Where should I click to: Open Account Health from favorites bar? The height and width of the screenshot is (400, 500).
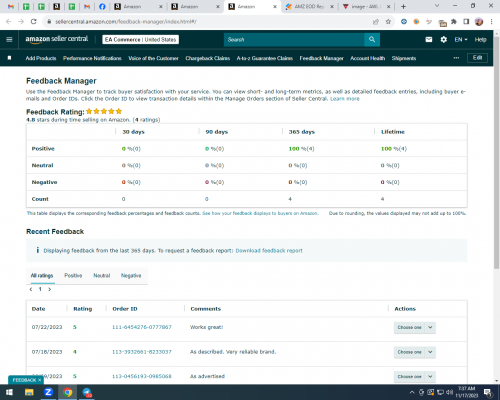point(367,58)
